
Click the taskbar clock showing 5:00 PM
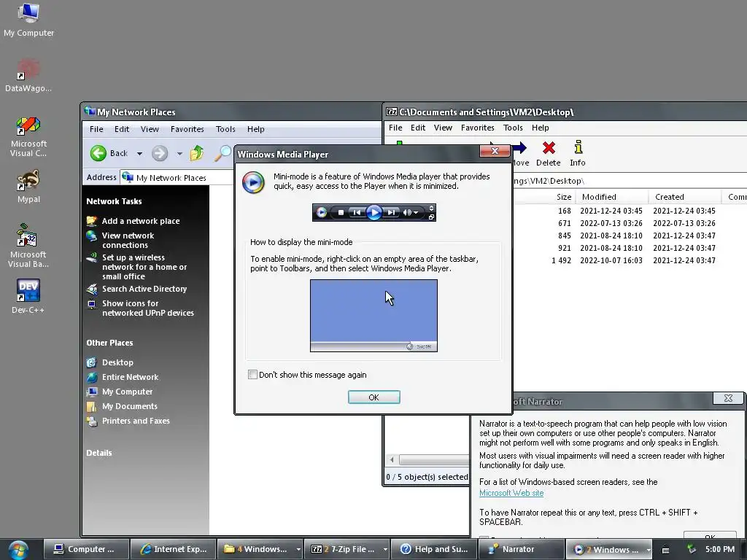[x=720, y=549]
